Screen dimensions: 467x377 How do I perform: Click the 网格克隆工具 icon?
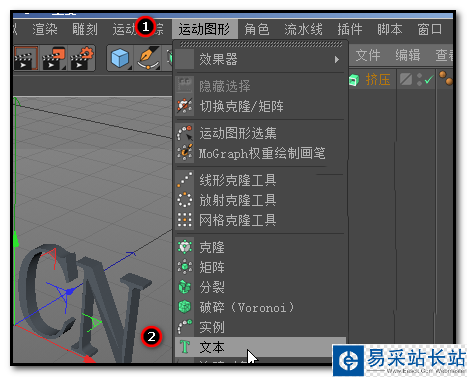pyautogui.click(x=184, y=220)
